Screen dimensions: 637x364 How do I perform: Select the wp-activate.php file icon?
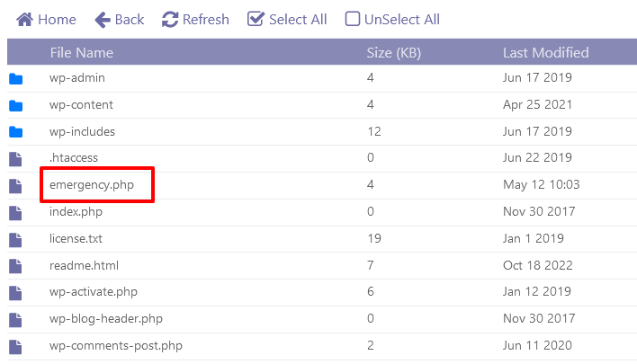pos(15,293)
